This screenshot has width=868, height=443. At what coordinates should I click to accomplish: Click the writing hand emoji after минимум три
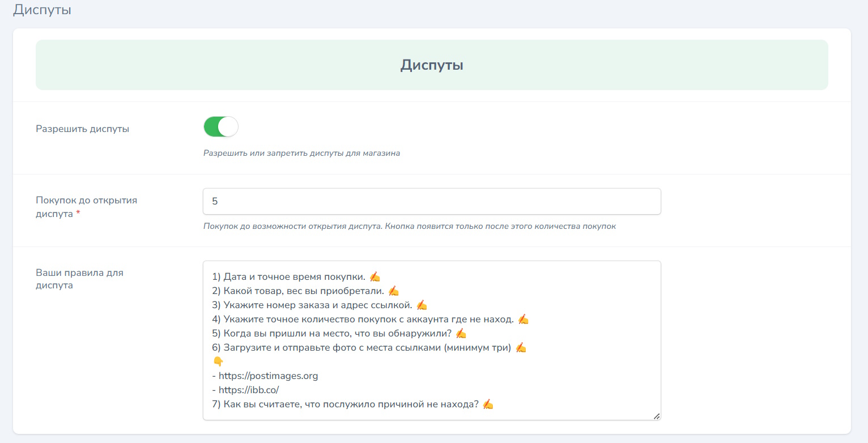(x=521, y=348)
